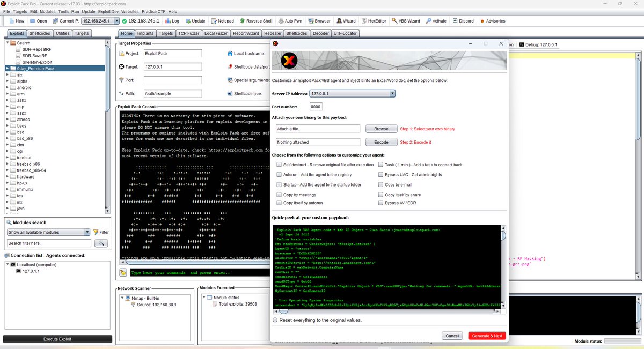Expand the 0day_PremiumPack folder
This screenshot has width=644, height=349.
click(x=8, y=68)
